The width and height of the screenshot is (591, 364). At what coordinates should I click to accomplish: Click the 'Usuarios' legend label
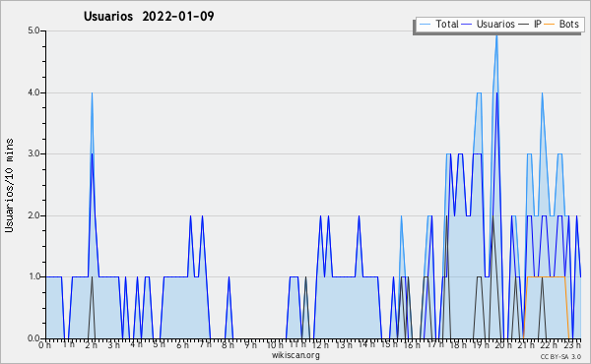pyautogui.click(x=495, y=24)
